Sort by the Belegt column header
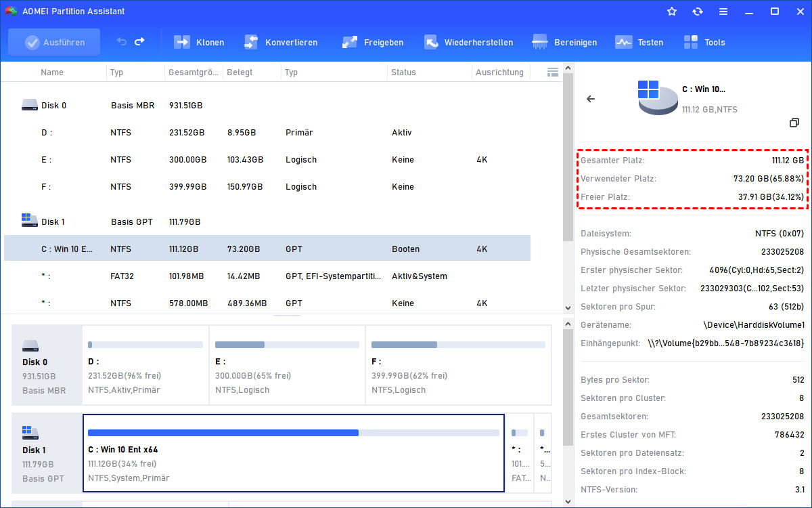 (x=240, y=72)
